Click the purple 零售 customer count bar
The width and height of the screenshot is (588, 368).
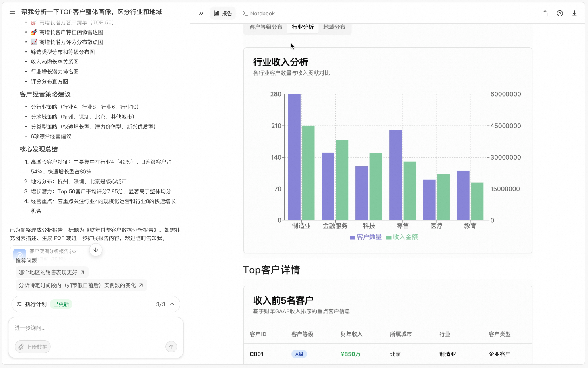tap(396, 175)
